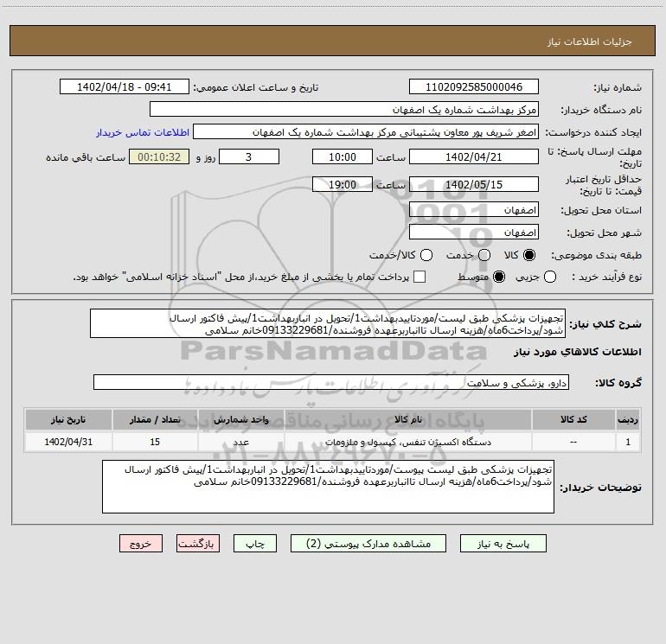
Task: Click the نام کالا column header
Action: (407, 419)
